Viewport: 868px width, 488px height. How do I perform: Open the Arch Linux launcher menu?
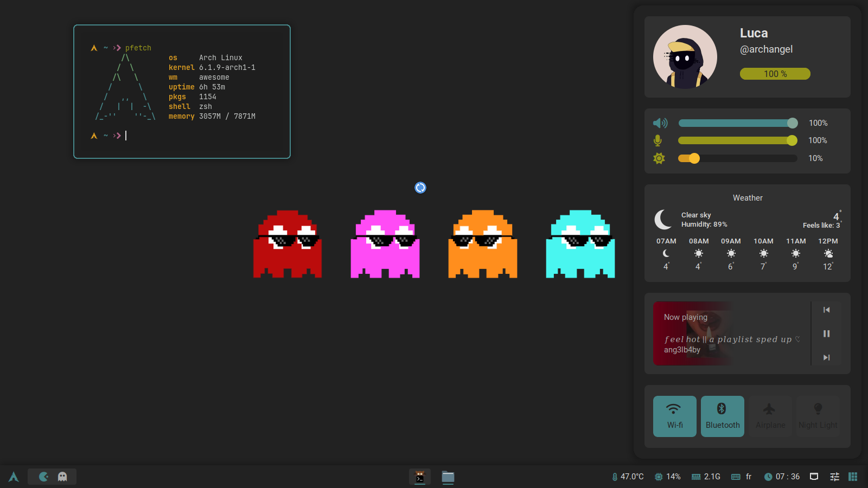[x=14, y=477]
